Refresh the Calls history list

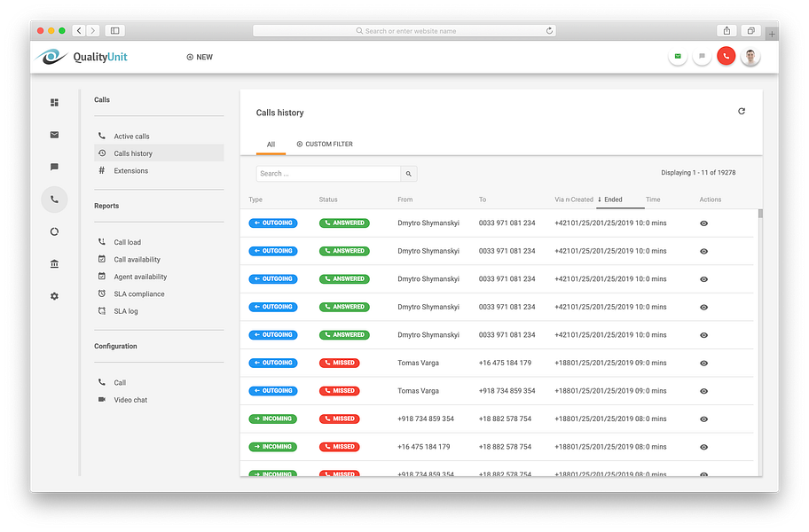click(742, 111)
